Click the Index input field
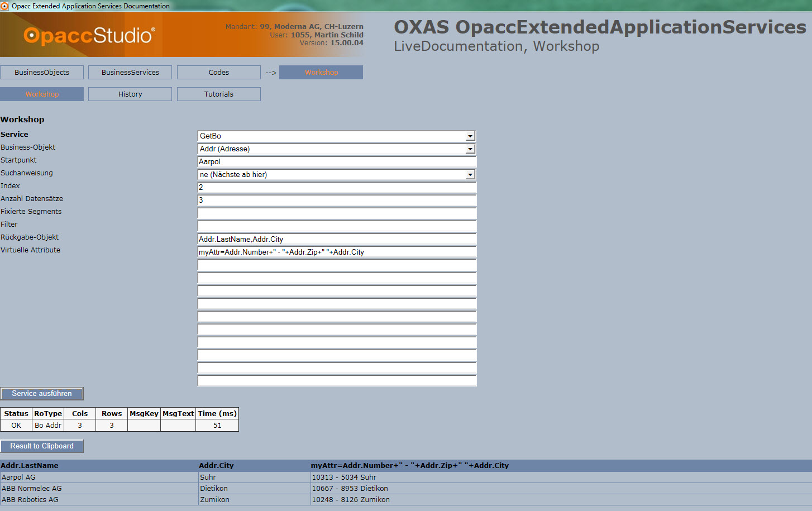Viewport: 812px width, 511px height. point(337,188)
